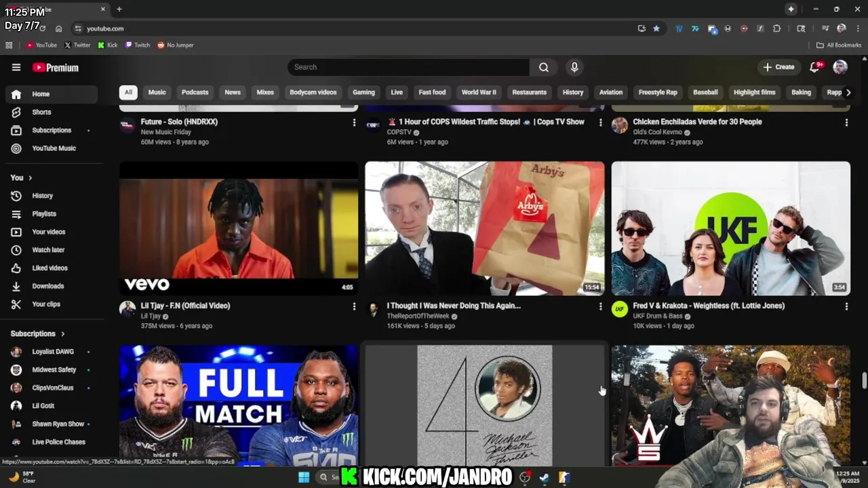Screen dimensions: 868x488
Task: Open Downloads in sidebar
Action: tap(51, 286)
